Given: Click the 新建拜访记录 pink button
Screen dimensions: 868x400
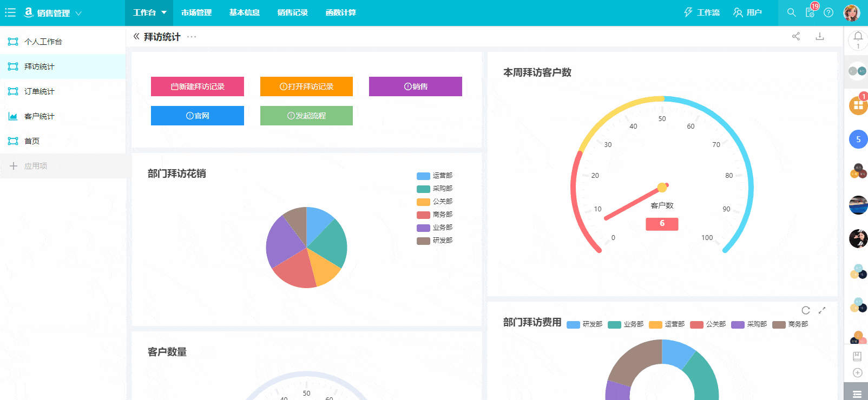Looking at the screenshot, I should [198, 86].
